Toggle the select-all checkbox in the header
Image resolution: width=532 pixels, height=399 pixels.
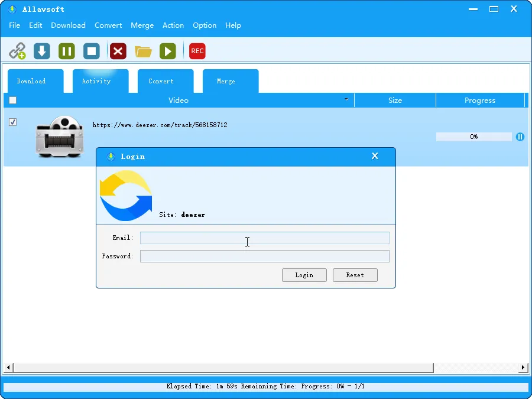click(x=12, y=100)
